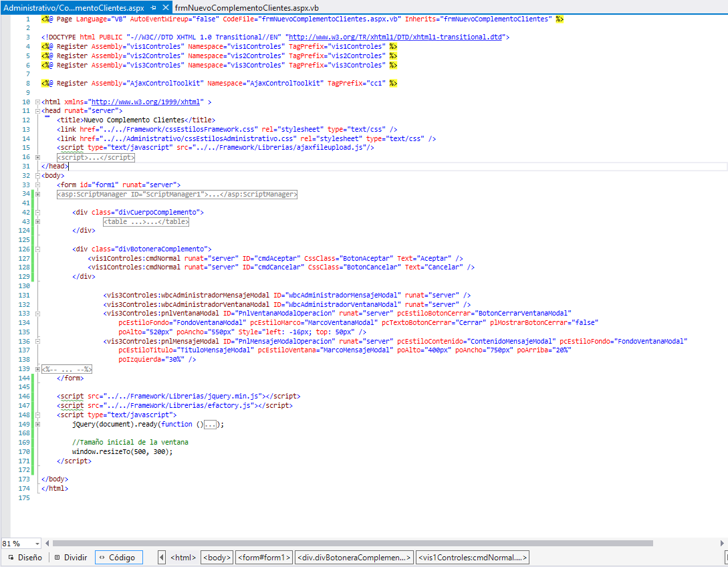
Task: Click the breadcrumb scroll-left arrow
Action: (x=162, y=557)
